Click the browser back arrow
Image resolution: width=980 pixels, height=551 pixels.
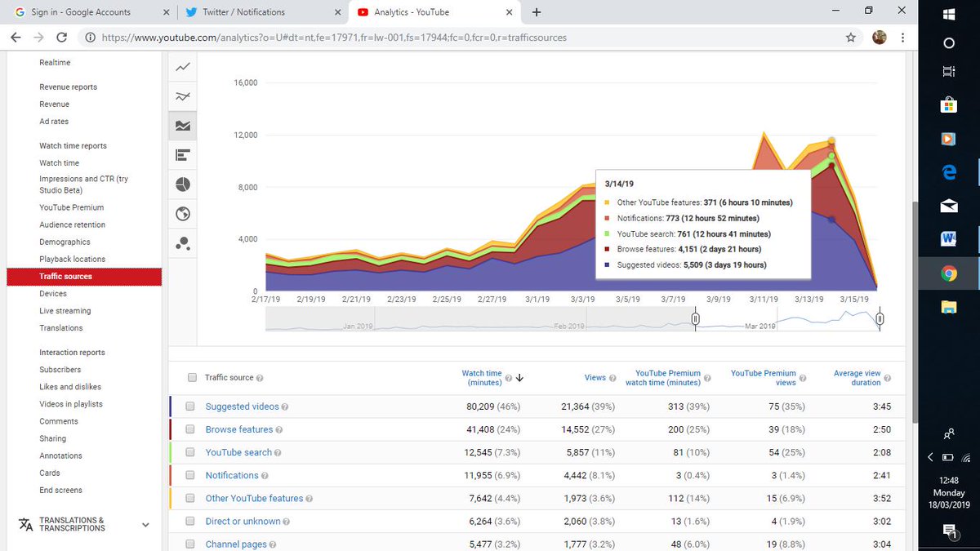click(16, 38)
